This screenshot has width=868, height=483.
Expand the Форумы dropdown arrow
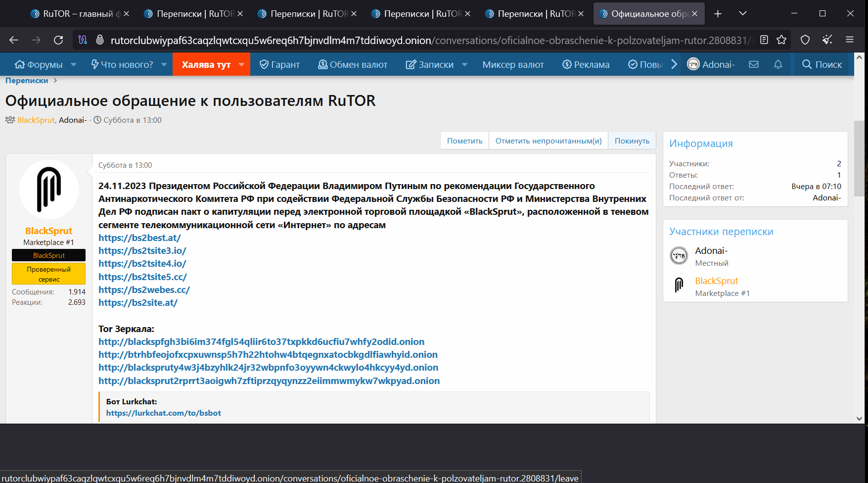coord(74,64)
